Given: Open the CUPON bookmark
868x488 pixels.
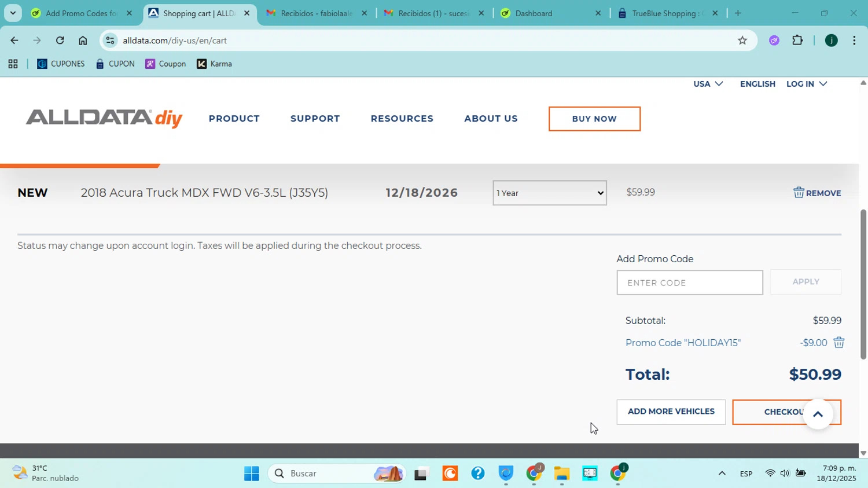Looking at the screenshot, I should coord(115,64).
